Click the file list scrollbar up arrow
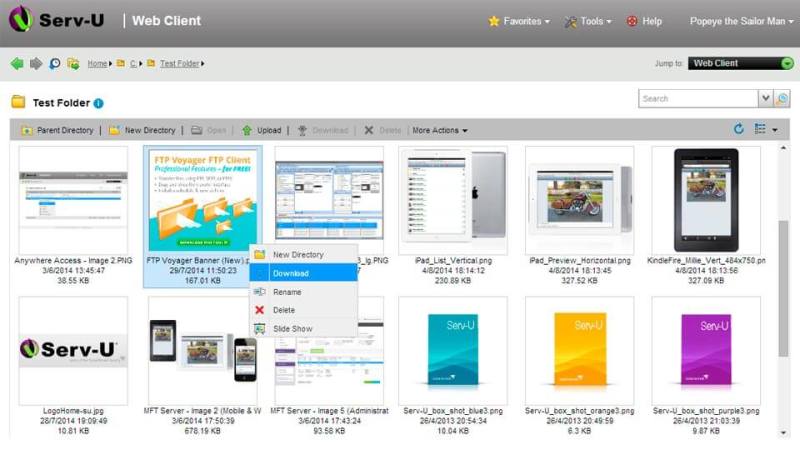The image size is (800, 450). pos(783,148)
